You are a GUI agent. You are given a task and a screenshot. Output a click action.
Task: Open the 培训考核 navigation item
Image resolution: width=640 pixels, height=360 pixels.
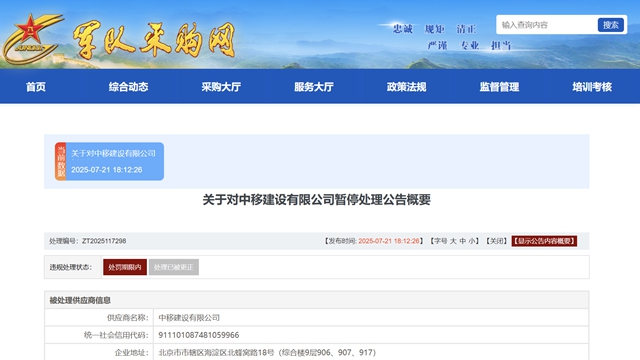(592, 87)
